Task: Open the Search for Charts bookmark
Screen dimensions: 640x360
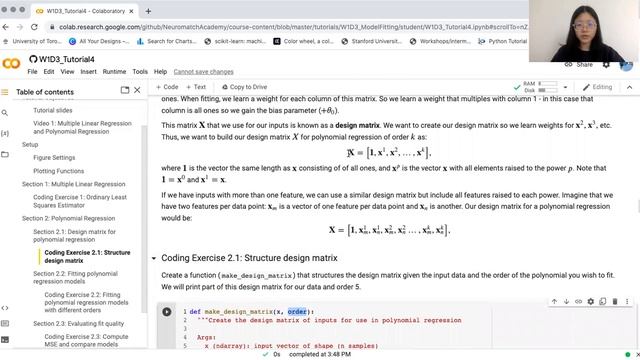Action: click(167, 41)
